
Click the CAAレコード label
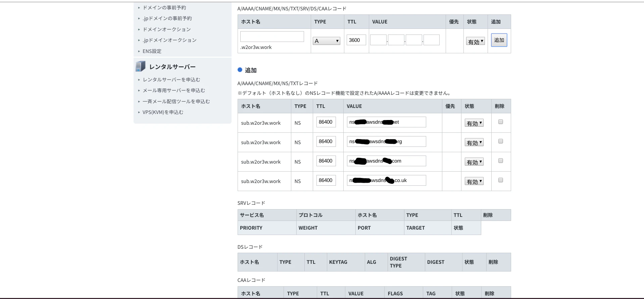(251, 280)
